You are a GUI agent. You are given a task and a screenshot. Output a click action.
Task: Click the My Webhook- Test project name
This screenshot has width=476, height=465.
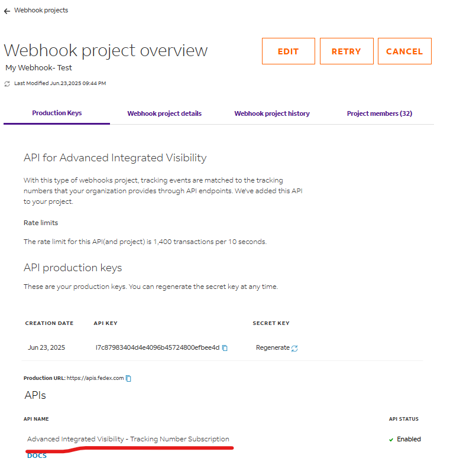(39, 68)
